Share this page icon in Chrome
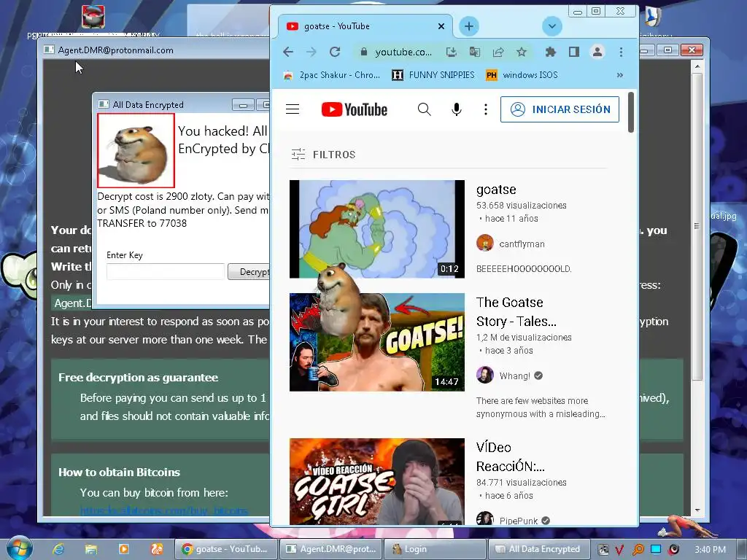 pyautogui.click(x=498, y=52)
